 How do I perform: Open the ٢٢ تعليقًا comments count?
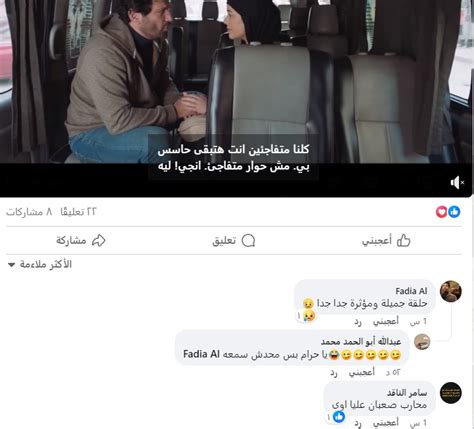[78, 212]
